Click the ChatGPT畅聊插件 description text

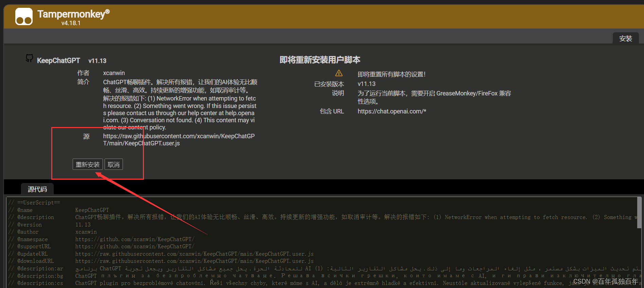180,105
